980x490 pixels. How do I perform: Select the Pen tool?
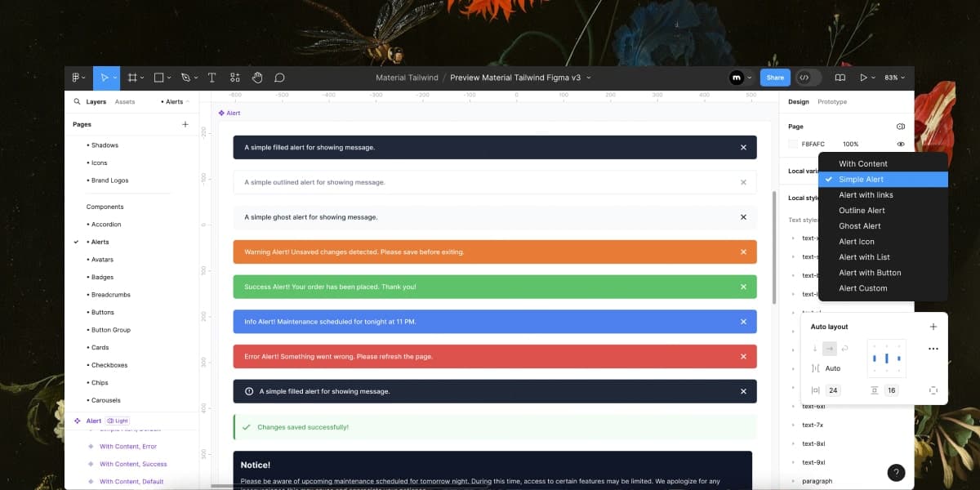tap(186, 77)
